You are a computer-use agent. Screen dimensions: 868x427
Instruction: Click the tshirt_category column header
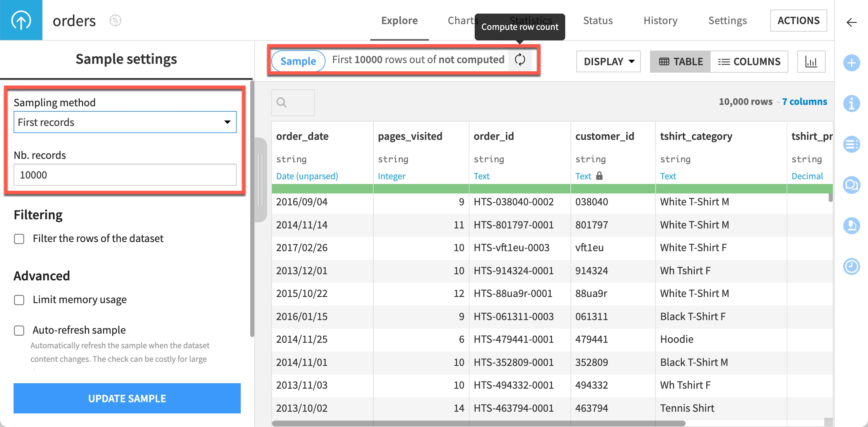pyautogui.click(x=696, y=136)
